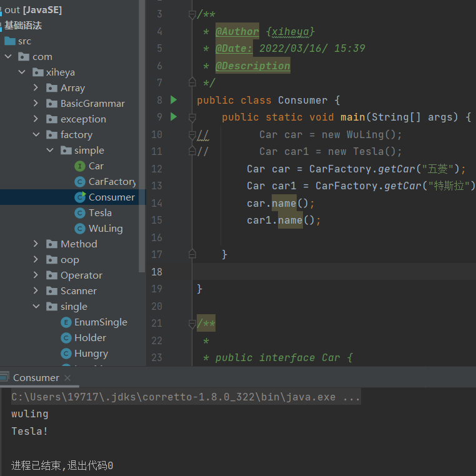Click the com package folder icon
476x476 pixels.
coord(24,56)
